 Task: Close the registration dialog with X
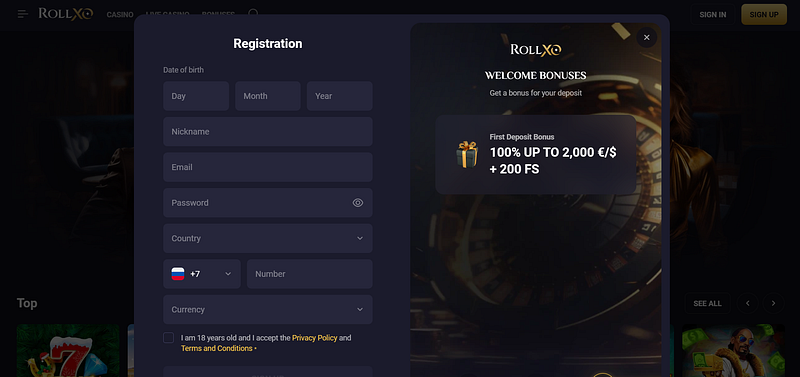coord(646,37)
